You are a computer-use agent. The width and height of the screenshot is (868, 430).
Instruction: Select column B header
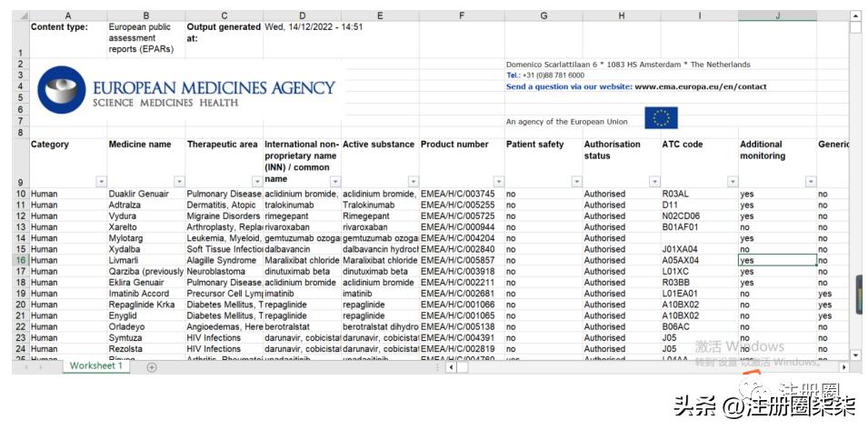pyautogui.click(x=145, y=16)
